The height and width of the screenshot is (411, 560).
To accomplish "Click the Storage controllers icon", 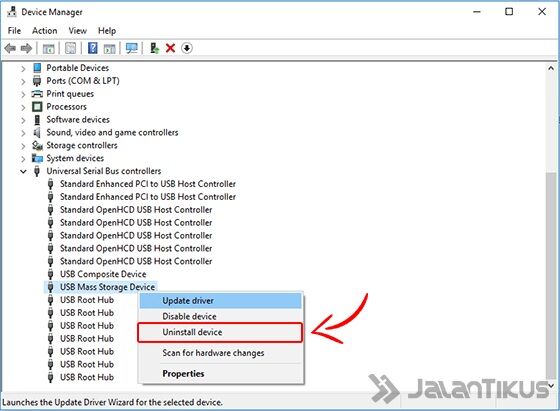I will click(x=38, y=146).
